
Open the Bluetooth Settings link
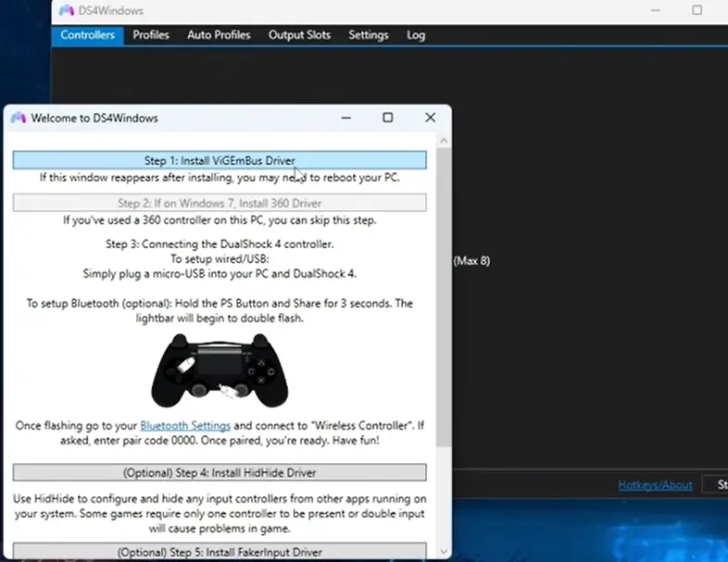coord(185,426)
